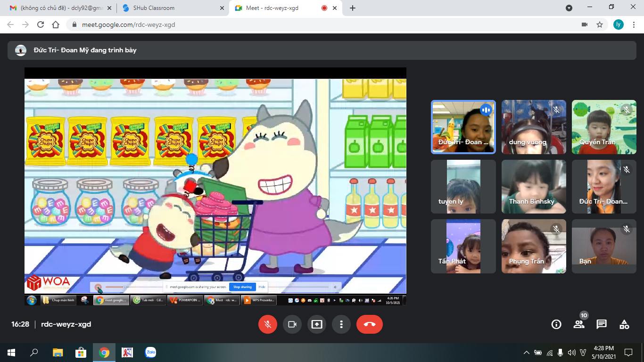Go back to the previous page
Viewport: 644px width, 362px height.
(10, 25)
